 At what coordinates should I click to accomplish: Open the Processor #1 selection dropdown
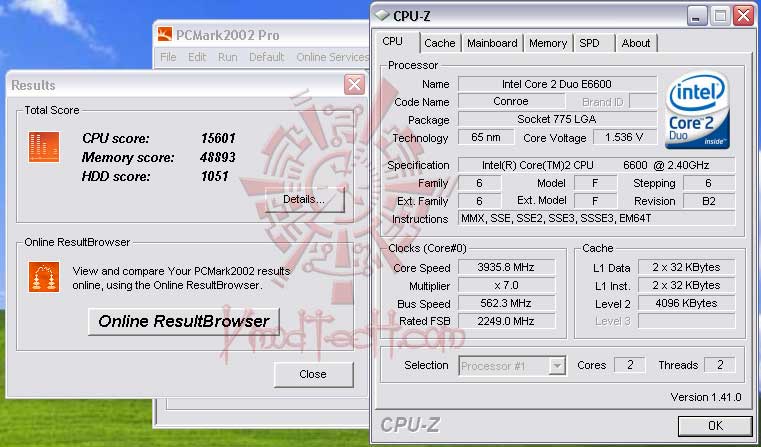pos(558,365)
